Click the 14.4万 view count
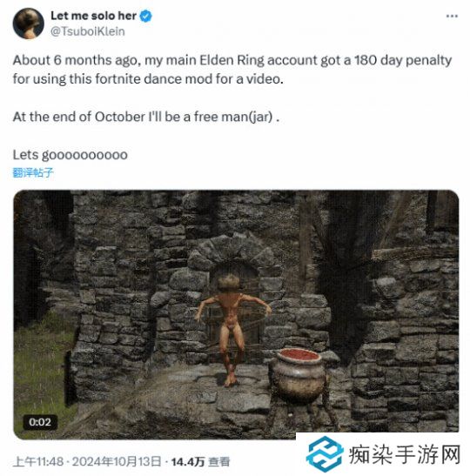The width and height of the screenshot is (470, 476). pos(188,462)
